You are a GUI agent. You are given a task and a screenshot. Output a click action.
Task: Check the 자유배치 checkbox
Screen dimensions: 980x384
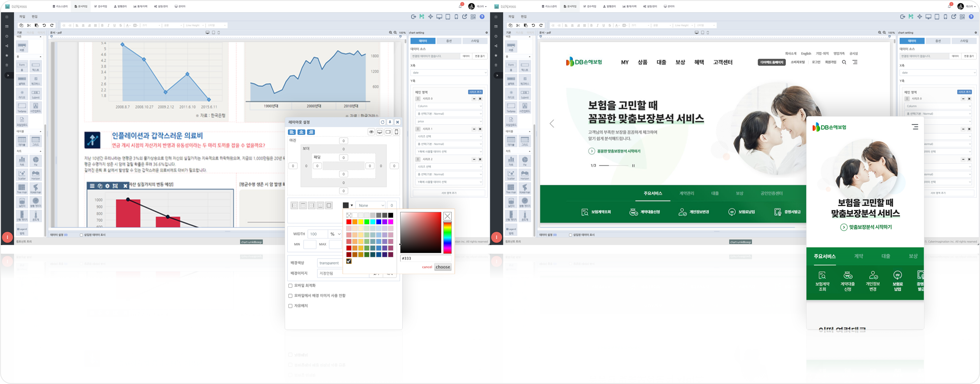(x=290, y=306)
